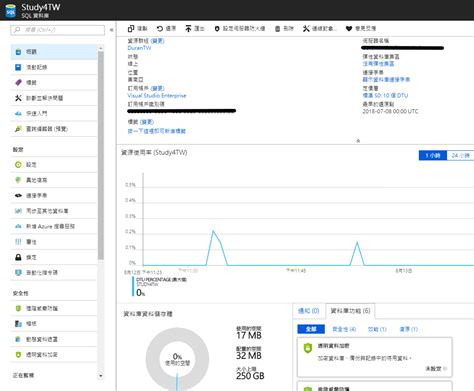474x391 pixels.
Task: Open Advanced Threat Protection shield item in sidebar
Action: (x=54, y=308)
